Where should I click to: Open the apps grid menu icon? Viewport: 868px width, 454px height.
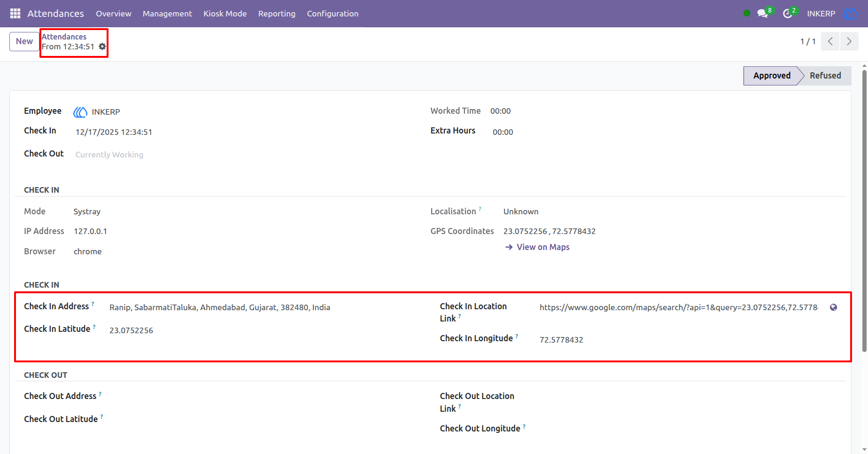[x=15, y=14]
